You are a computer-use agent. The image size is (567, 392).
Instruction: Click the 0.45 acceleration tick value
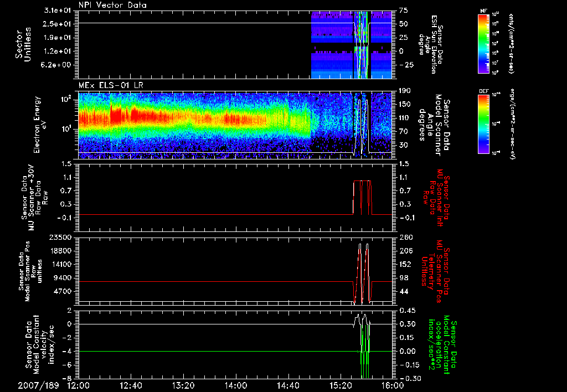pyautogui.click(x=407, y=311)
